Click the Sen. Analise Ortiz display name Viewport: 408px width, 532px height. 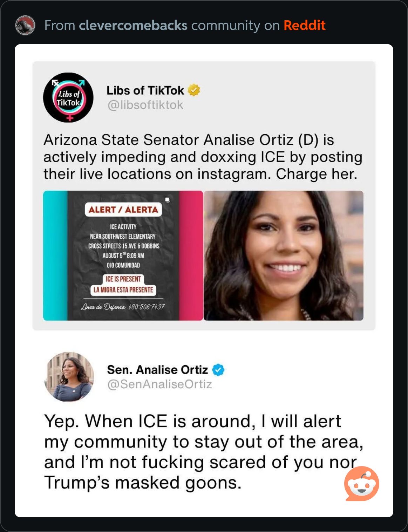tap(157, 370)
